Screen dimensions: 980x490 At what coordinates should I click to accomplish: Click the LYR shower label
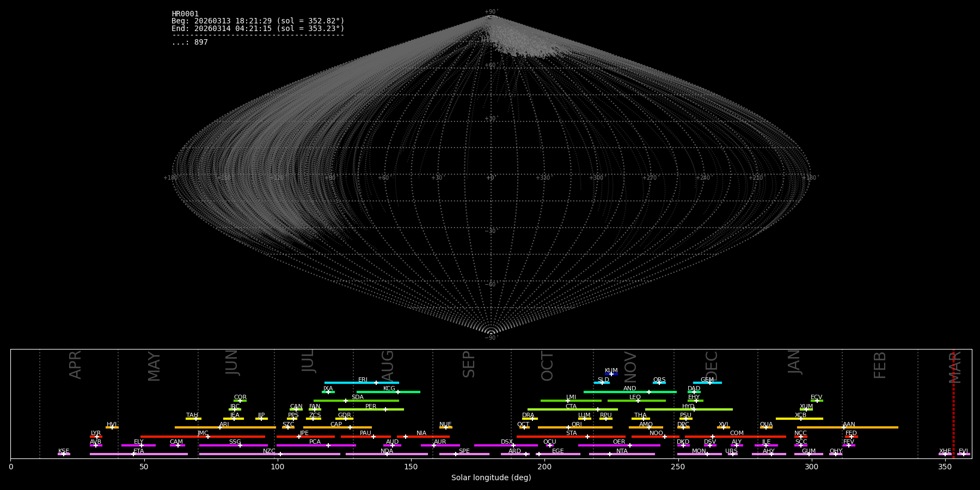96,433
